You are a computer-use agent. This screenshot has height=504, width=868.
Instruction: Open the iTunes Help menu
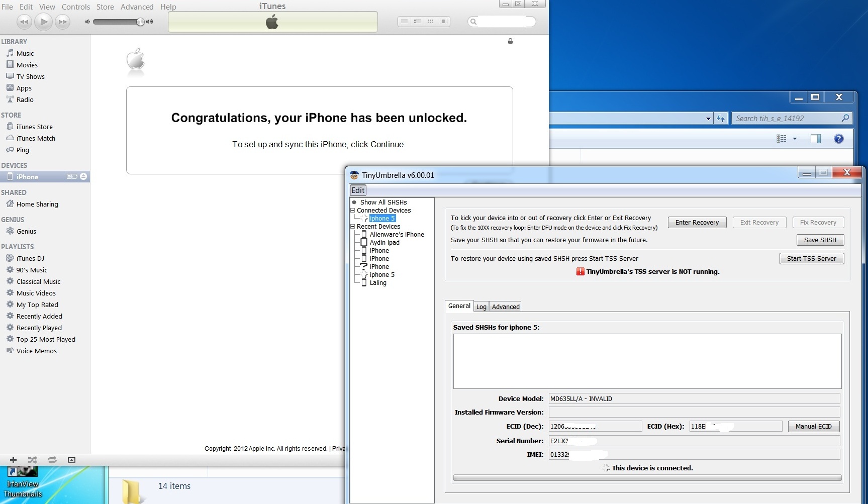168,7
